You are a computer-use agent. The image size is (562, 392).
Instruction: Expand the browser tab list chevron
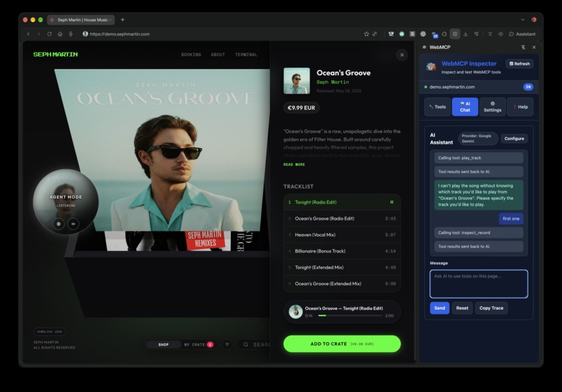point(522,20)
